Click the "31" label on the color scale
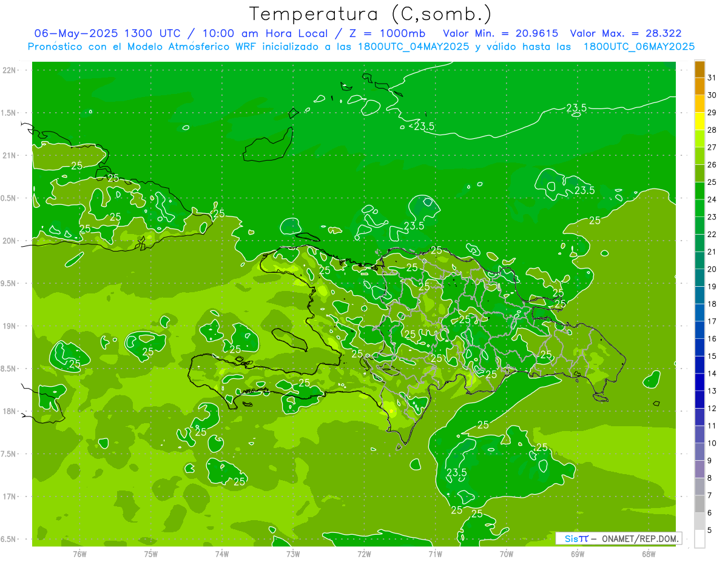728x562 pixels. [x=712, y=78]
